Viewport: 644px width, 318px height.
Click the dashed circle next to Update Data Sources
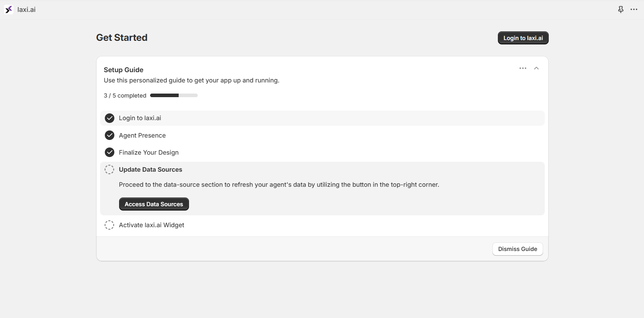pyautogui.click(x=109, y=169)
